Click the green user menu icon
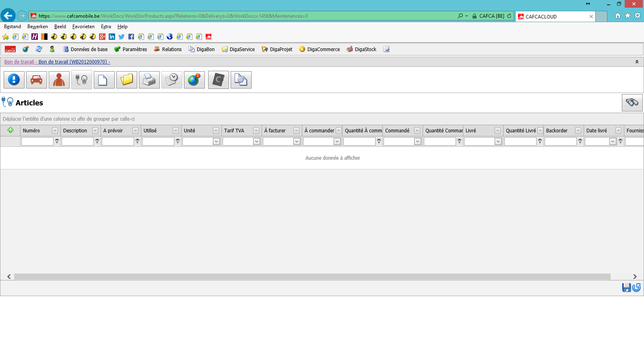 52,49
